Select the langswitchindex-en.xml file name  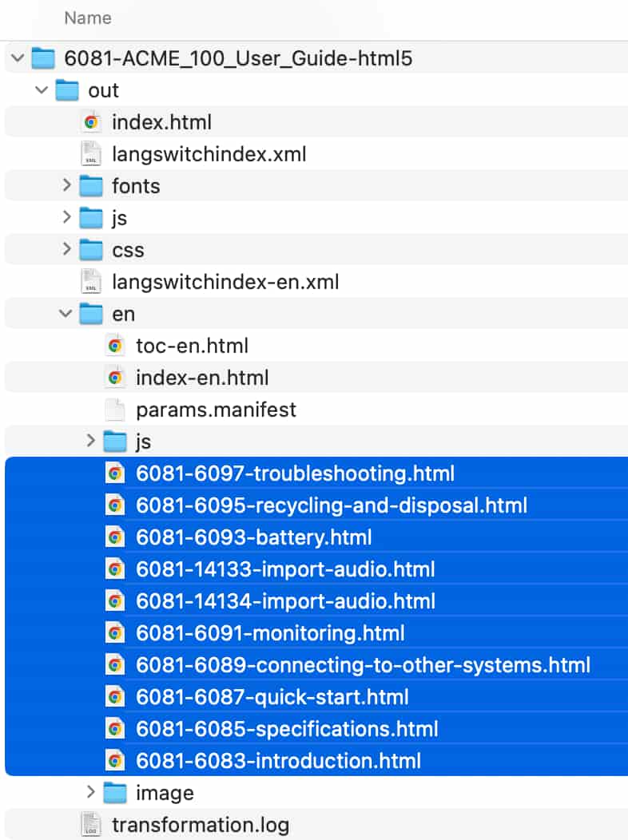[225, 282]
